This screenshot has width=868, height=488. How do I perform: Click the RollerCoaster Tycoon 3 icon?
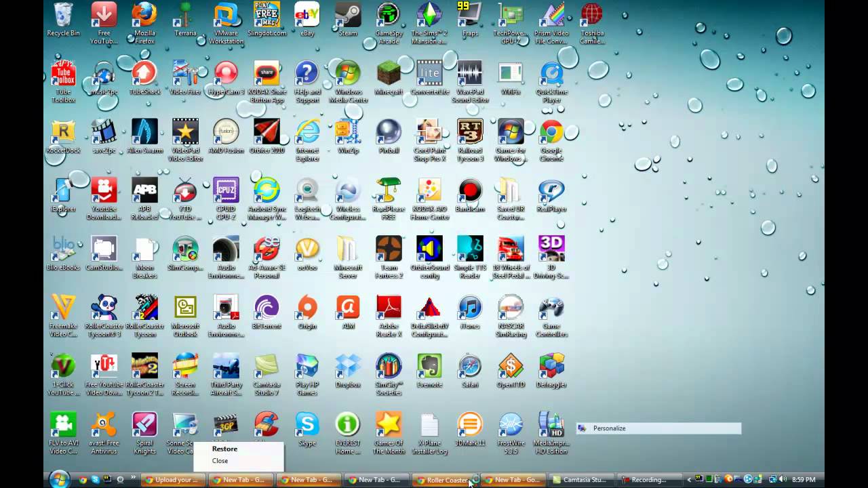[x=104, y=316]
